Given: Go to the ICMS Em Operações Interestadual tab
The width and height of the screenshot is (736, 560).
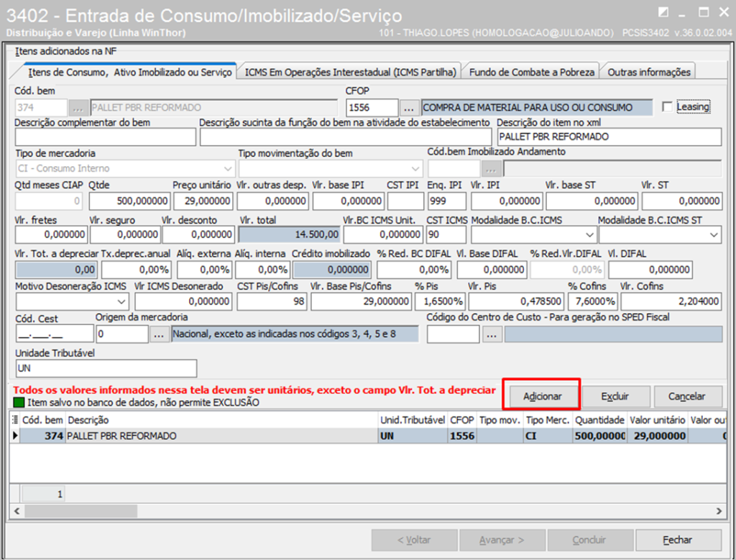Looking at the screenshot, I should tap(351, 72).
